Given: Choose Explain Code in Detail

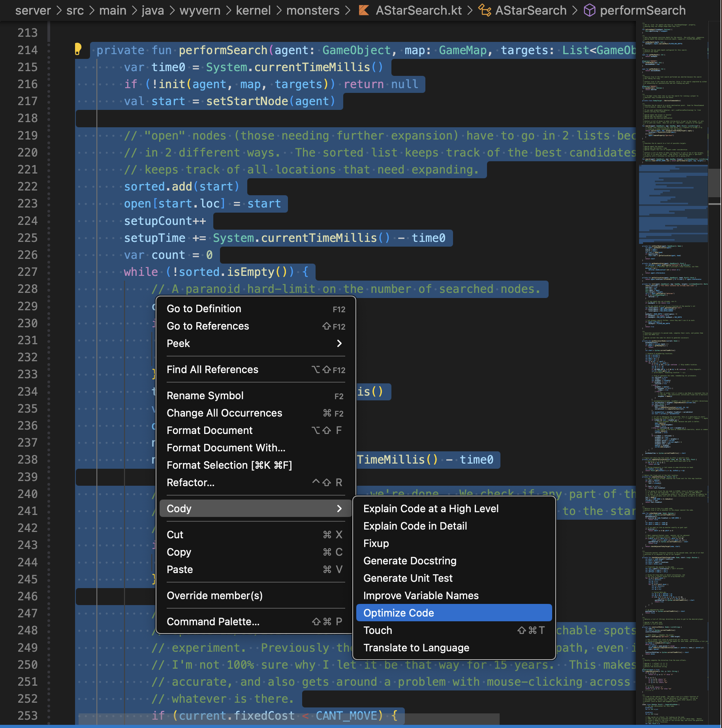Looking at the screenshot, I should click(454, 526).
